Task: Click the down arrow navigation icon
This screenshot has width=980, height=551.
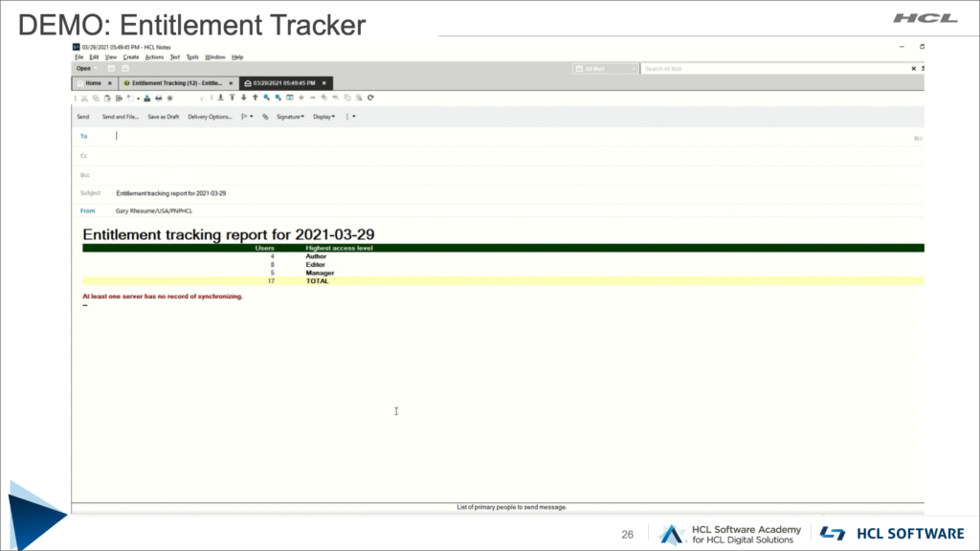Action: point(243,98)
